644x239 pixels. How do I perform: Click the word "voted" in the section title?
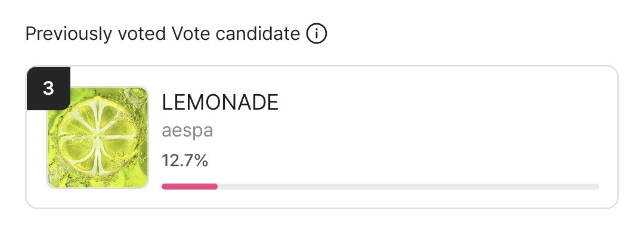click(141, 33)
